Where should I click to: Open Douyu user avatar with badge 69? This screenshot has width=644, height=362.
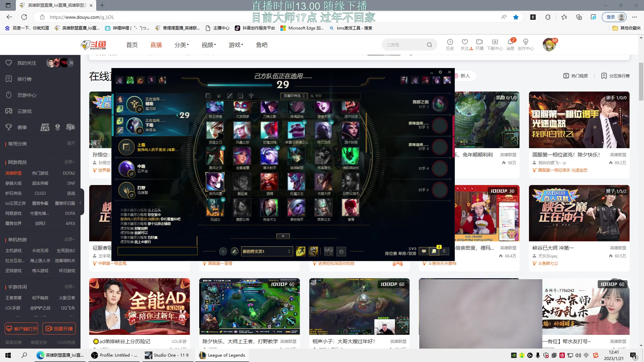click(549, 45)
